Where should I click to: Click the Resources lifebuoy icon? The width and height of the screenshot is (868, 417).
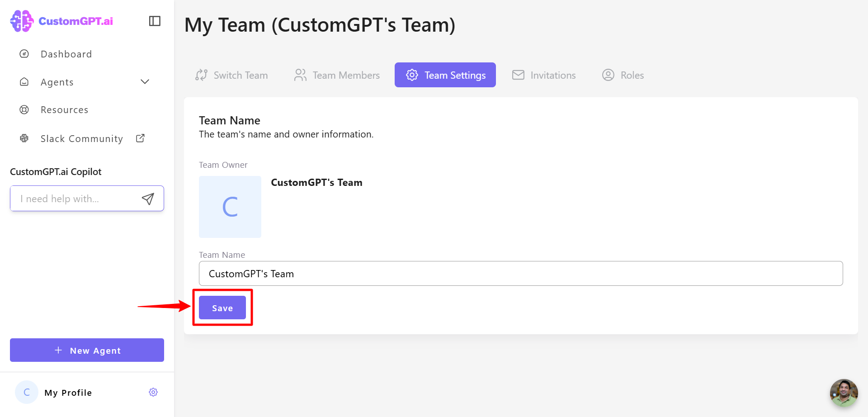[x=24, y=110]
